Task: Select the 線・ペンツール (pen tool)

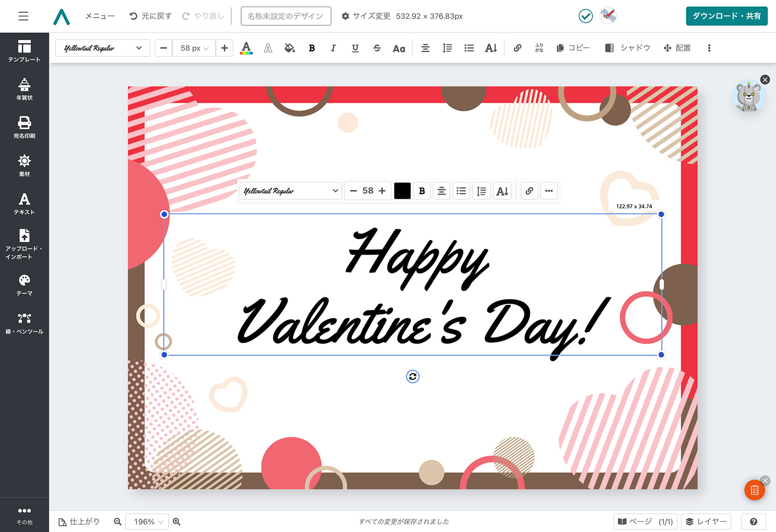Action: click(x=24, y=323)
